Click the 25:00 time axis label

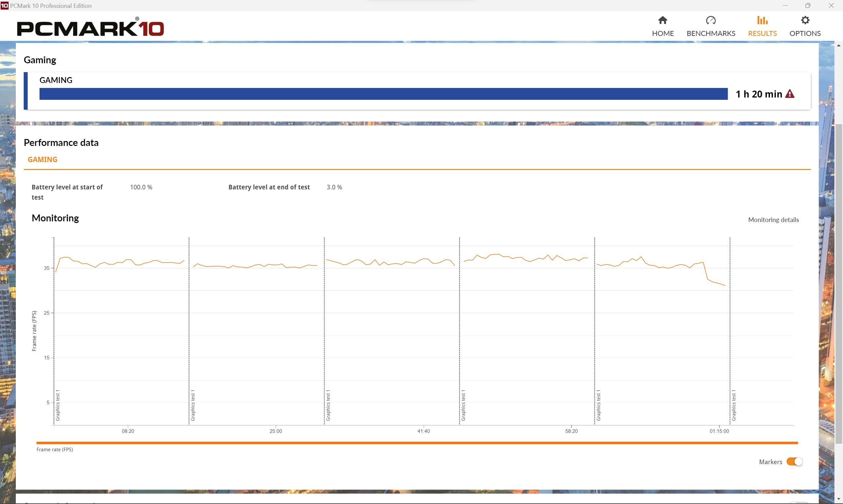[275, 431]
